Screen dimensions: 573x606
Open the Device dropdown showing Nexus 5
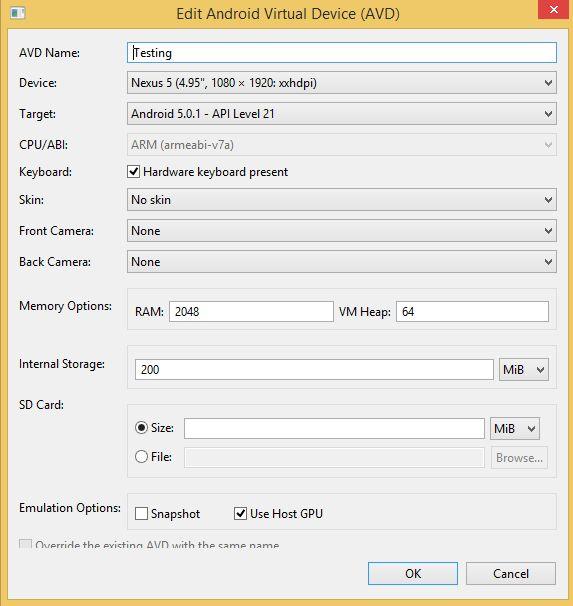click(x=342, y=83)
